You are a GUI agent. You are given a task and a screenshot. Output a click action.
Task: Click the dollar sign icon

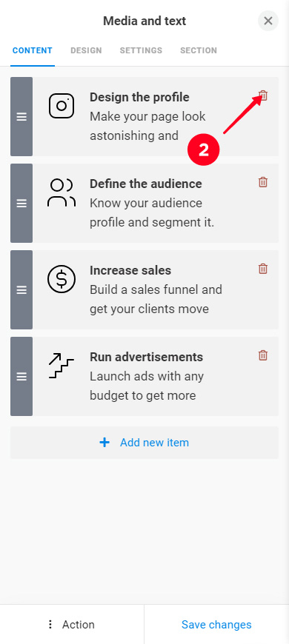point(62,279)
